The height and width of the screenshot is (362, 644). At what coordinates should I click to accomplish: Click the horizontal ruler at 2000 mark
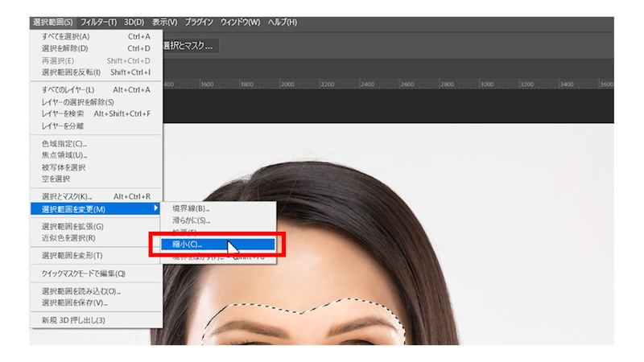click(x=287, y=84)
